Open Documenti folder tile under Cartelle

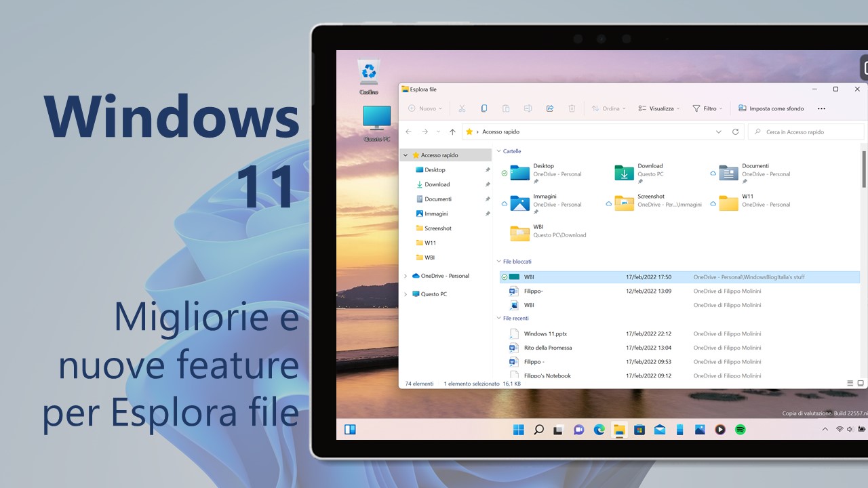751,173
